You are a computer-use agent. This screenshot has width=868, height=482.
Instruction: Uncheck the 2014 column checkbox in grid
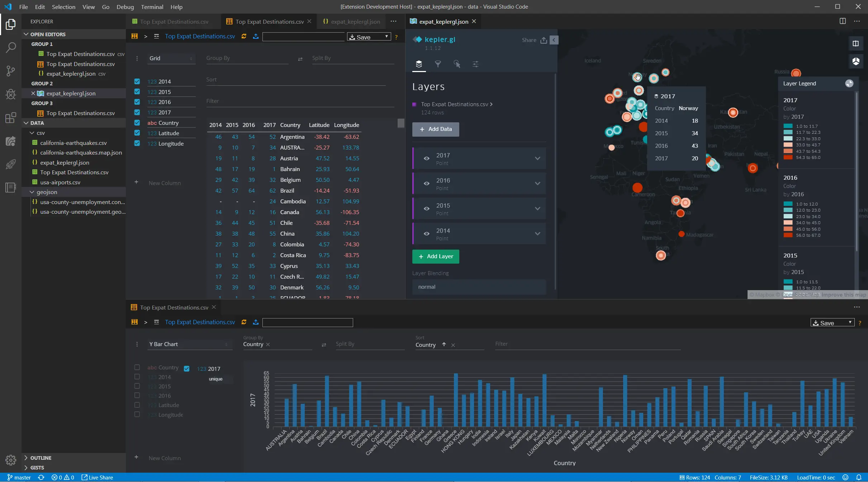[137, 81]
